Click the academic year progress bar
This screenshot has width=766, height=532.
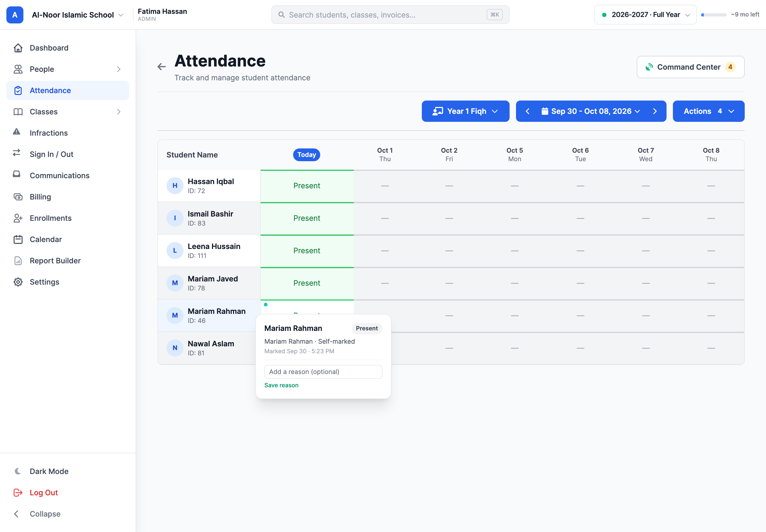(714, 15)
